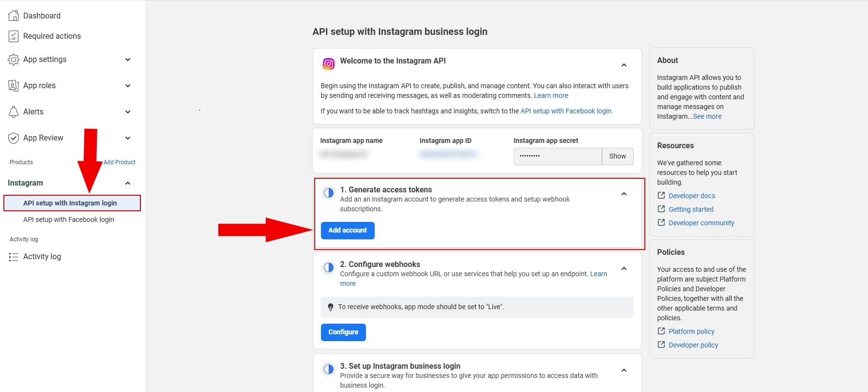Collapse the Instagram product section
Image resolution: width=868 pixels, height=392 pixels.
pyautogui.click(x=128, y=183)
